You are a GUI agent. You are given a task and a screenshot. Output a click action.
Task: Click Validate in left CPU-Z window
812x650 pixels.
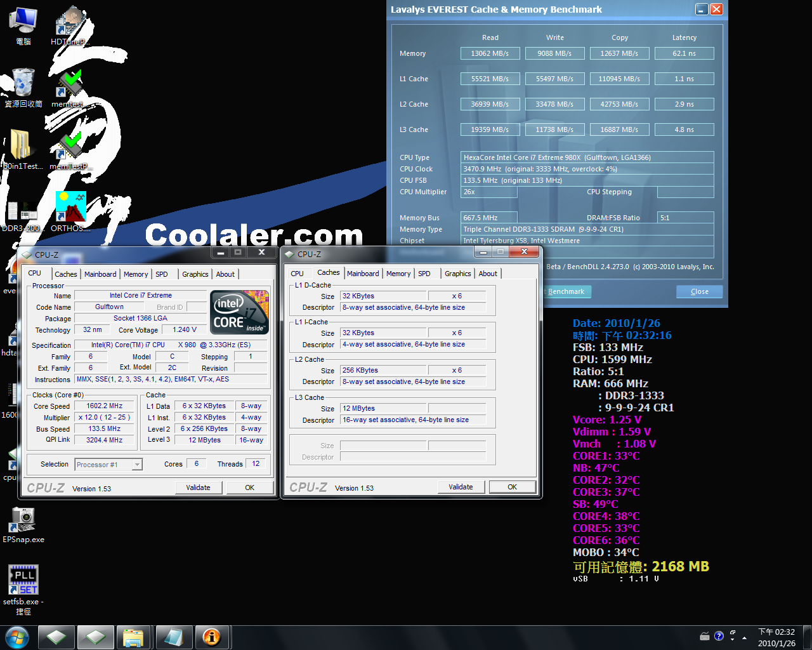point(198,487)
